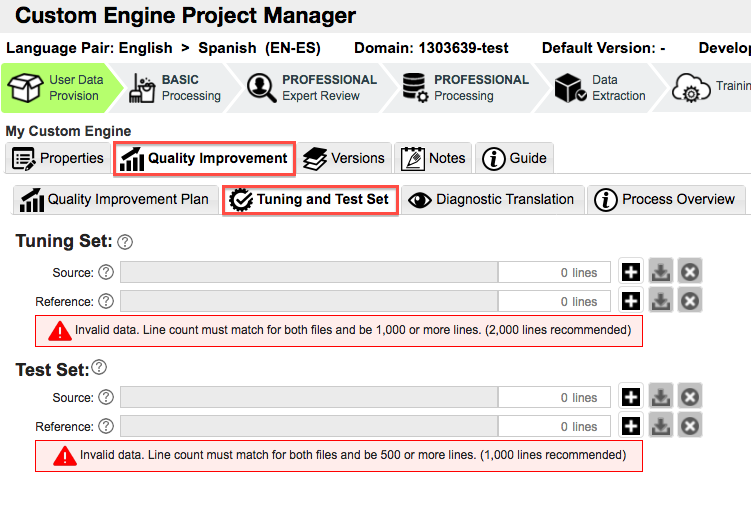This screenshot has height=509, width=751.
Task: Add file to Test Set Source
Action: [631, 396]
